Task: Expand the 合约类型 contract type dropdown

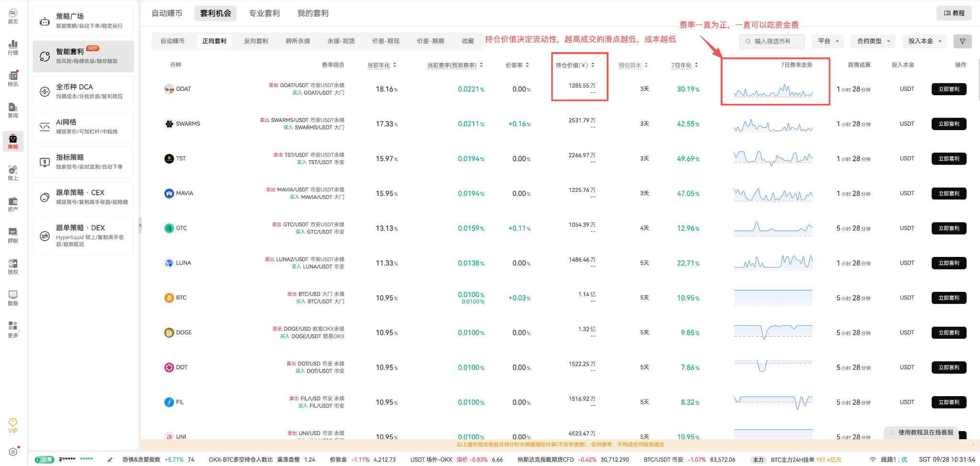Action: click(x=873, y=41)
